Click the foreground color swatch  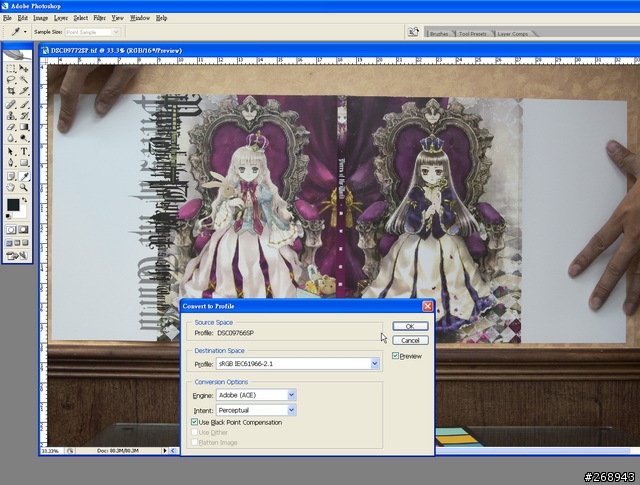(x=13, y=205)
